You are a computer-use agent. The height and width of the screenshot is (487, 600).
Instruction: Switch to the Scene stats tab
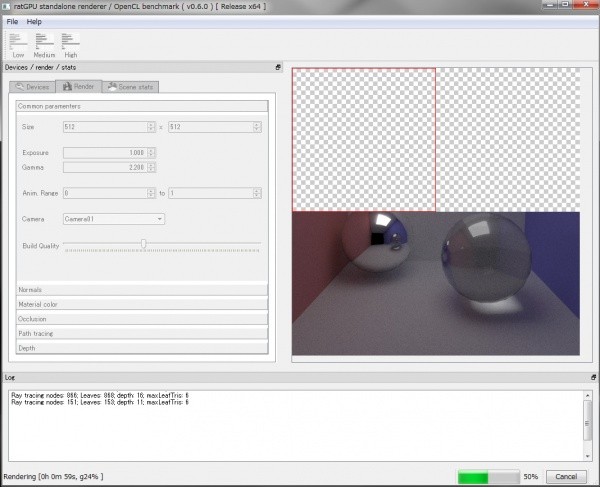click(x=130, y=87)
